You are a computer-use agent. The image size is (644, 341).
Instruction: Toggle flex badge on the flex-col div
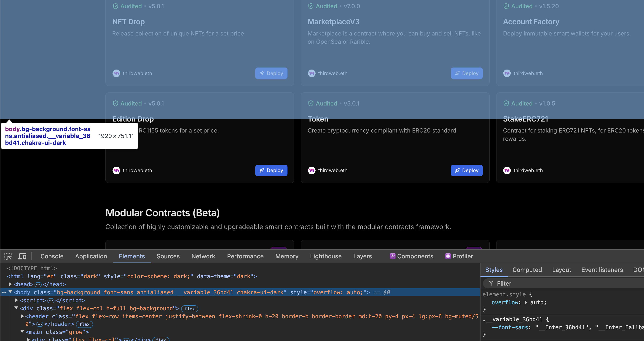click(190, 309)
